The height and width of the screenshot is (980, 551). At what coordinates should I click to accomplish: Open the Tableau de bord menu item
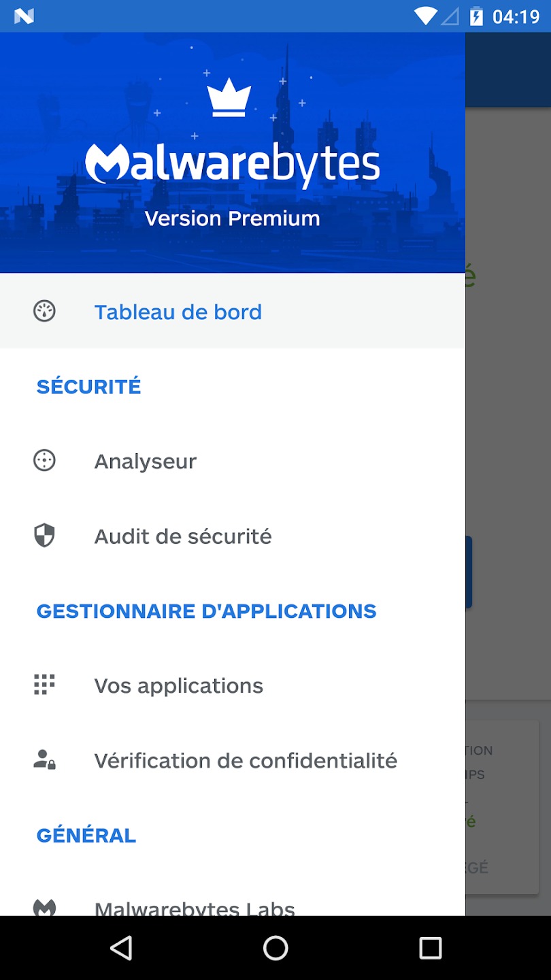tap(178, 312)
